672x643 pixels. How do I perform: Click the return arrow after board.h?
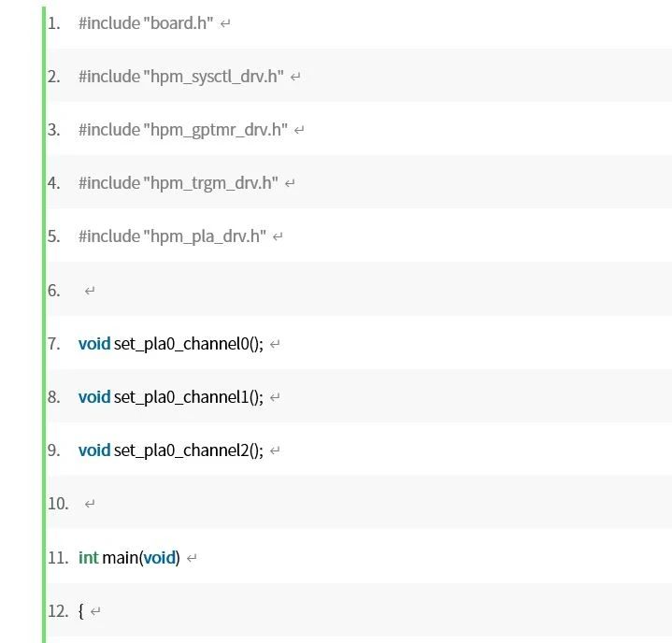[225, 24]
